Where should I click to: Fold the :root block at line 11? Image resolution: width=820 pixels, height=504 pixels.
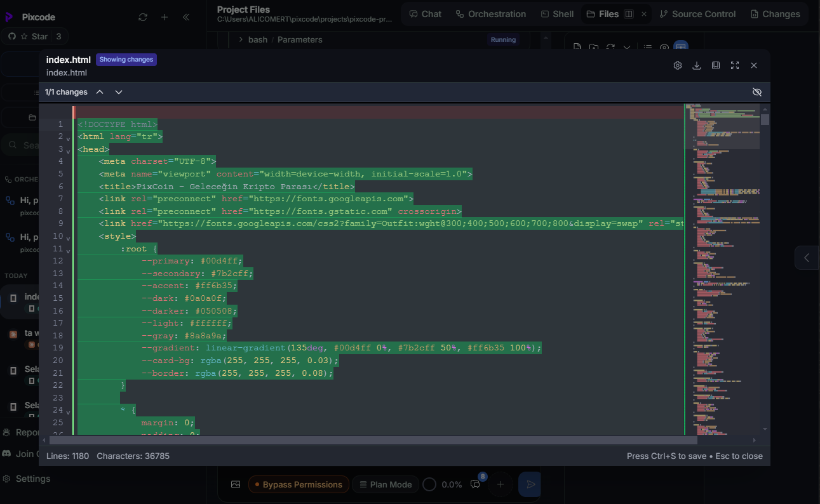pos(68,250)
